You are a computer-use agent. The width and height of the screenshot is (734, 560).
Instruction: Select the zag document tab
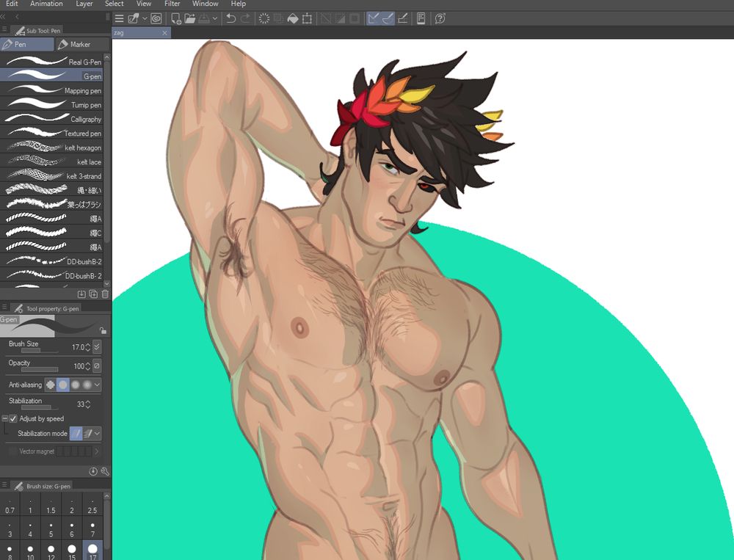tap(141, 33)
